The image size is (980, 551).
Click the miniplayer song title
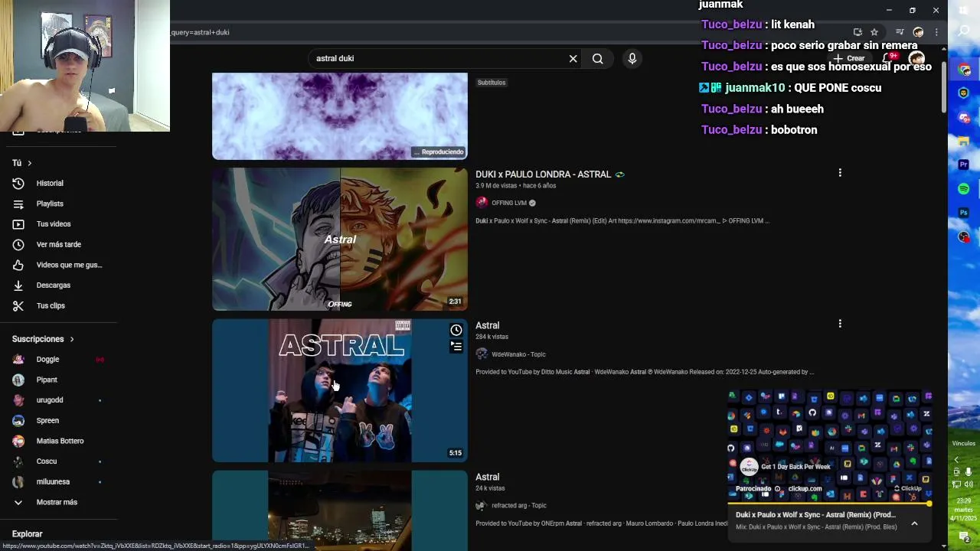click(x=815, y=515)
